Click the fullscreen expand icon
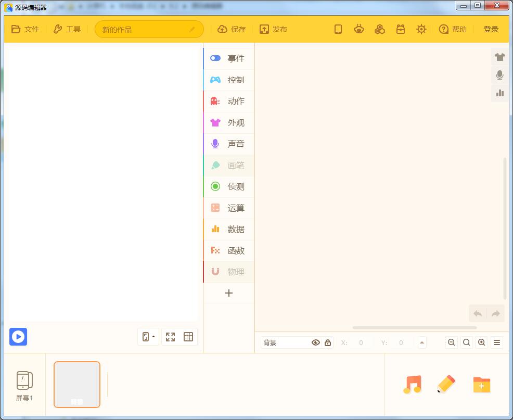 pos(171,337)
